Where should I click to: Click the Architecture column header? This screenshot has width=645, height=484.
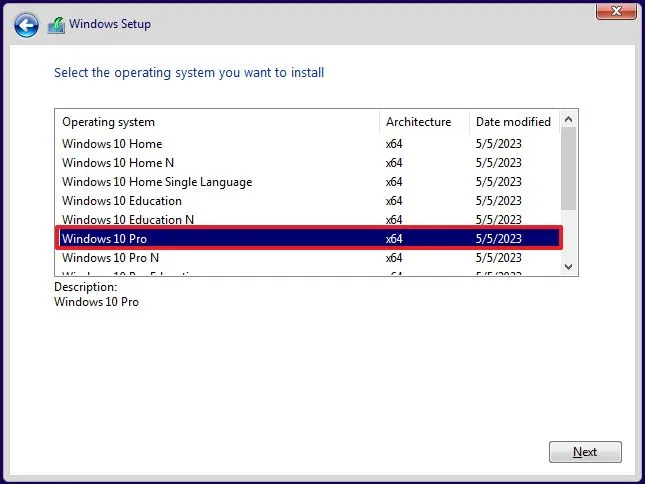(x=424, y=122)
